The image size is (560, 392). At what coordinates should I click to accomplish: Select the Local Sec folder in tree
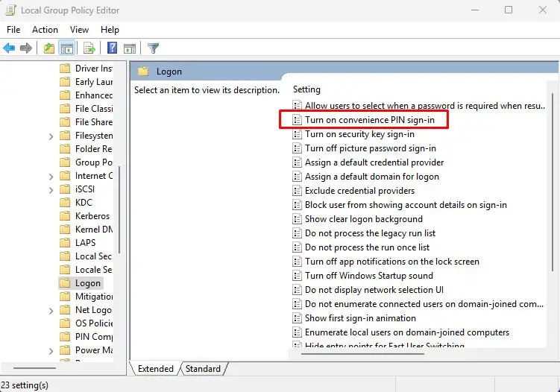point(86,256)
